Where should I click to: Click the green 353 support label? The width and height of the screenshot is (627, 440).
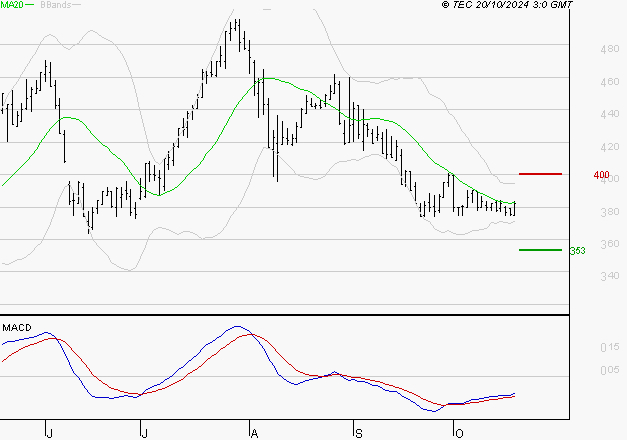click(x=578, y=251)
